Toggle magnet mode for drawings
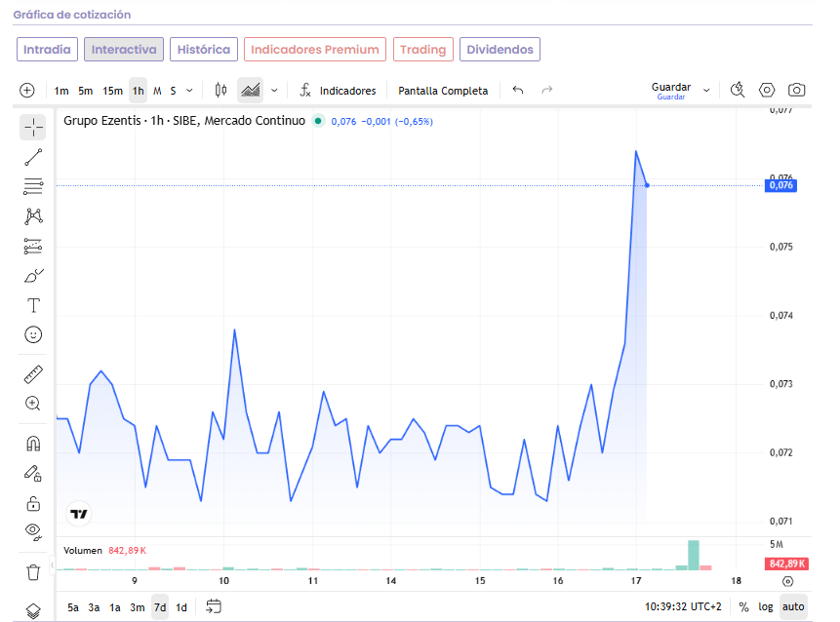The image size is (840, 622). coord(33,444)
